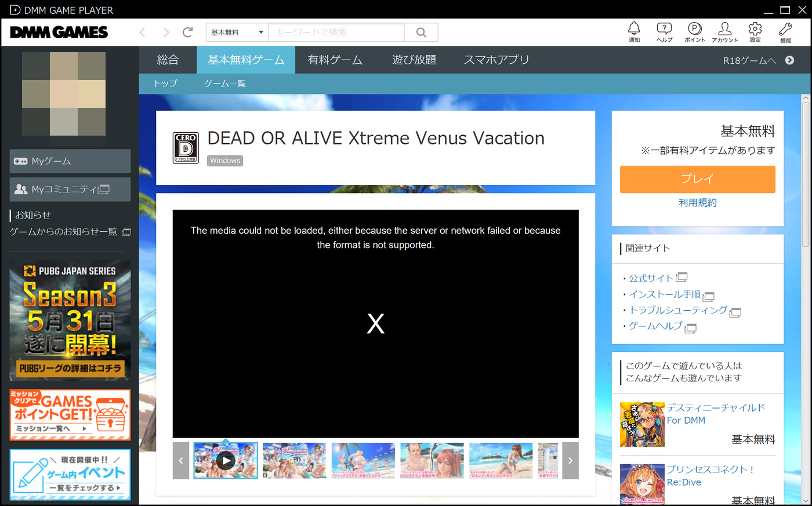Viewport: 812px width, 506px height.
Task: Select the スマホアプリ tab
Action: 496,60
